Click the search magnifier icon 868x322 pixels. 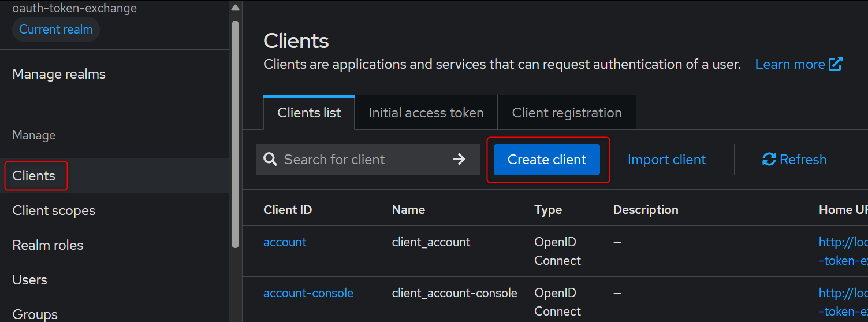(270, 159)
